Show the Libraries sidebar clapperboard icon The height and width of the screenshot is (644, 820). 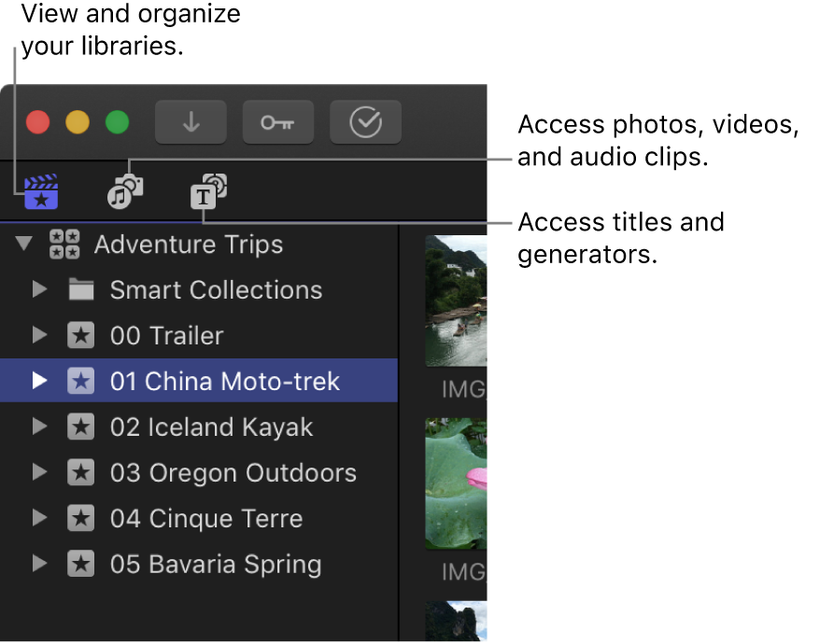[x=41, y=191]
